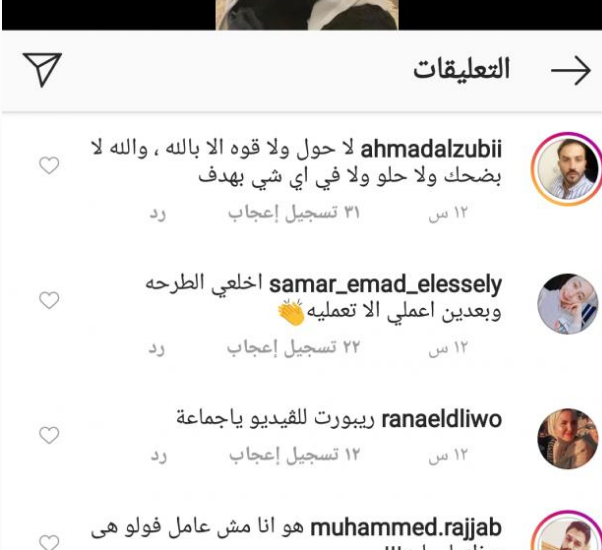Tap heart next to muhammed.rajjab's comment
The height and width of the screenshot is (550, 602).
pos(49,542)
